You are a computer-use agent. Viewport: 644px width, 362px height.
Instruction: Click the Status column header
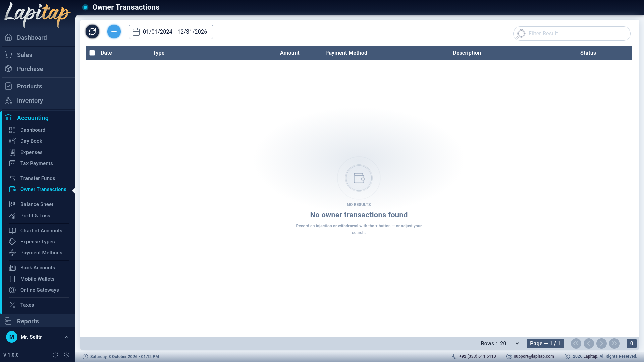click(588, 53)
